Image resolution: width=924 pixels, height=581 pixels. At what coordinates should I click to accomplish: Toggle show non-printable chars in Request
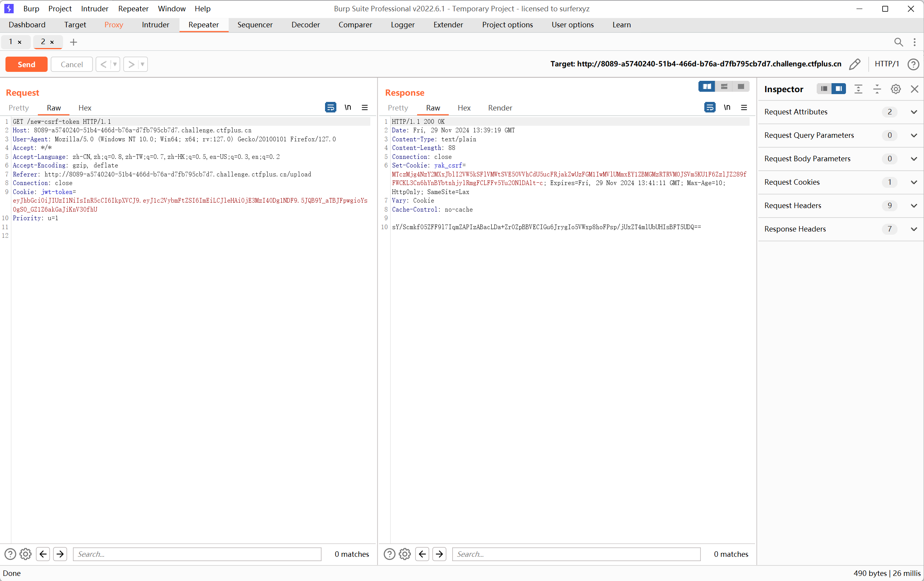click(348, 107)
